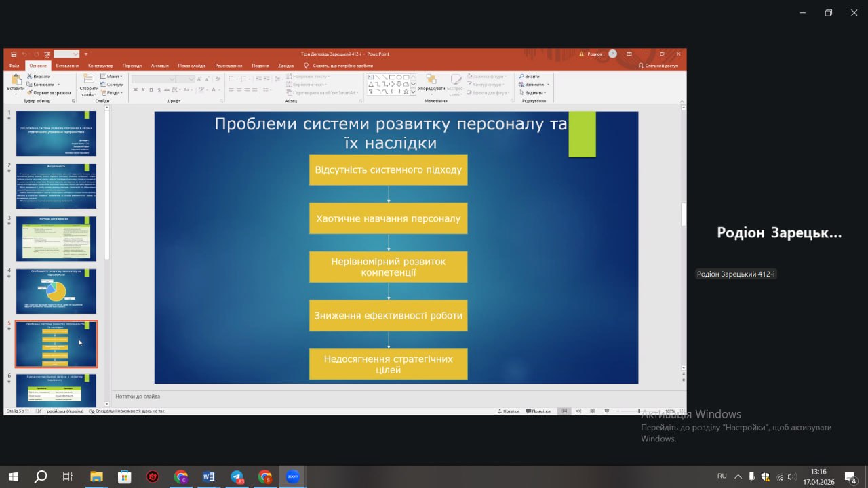This screenshot has height=488, width=868.
Task: Click the Створити слайд new slide icon
Action: tap(89, 81)
